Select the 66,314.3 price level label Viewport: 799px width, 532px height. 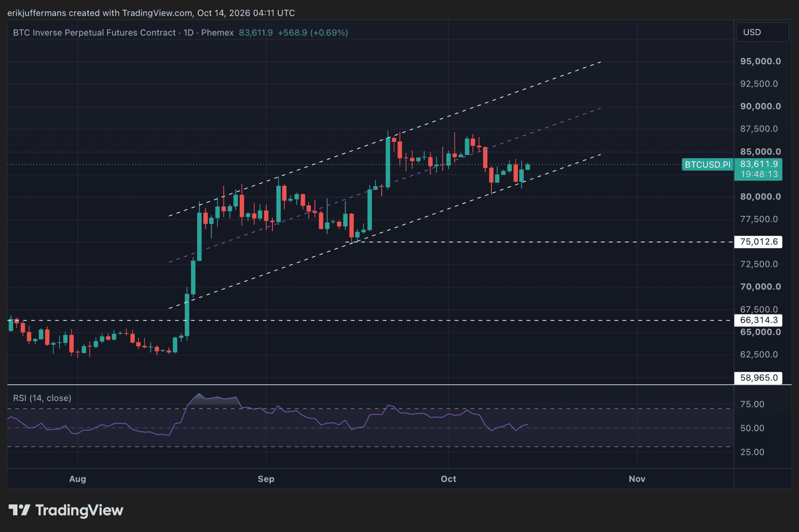(758, 320)
